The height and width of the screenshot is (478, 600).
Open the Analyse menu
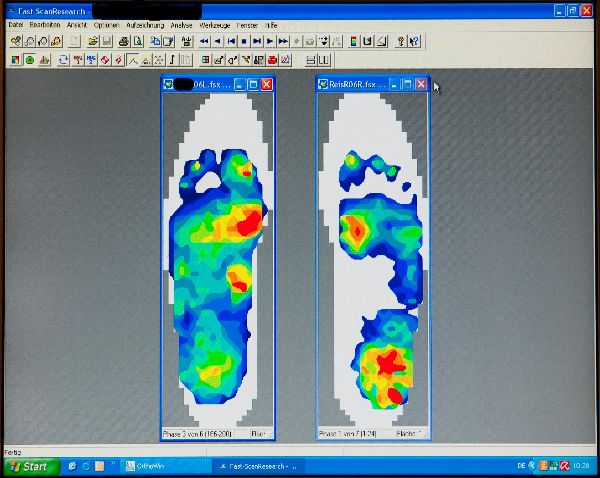pyautogui.click(x=182, y=24)
